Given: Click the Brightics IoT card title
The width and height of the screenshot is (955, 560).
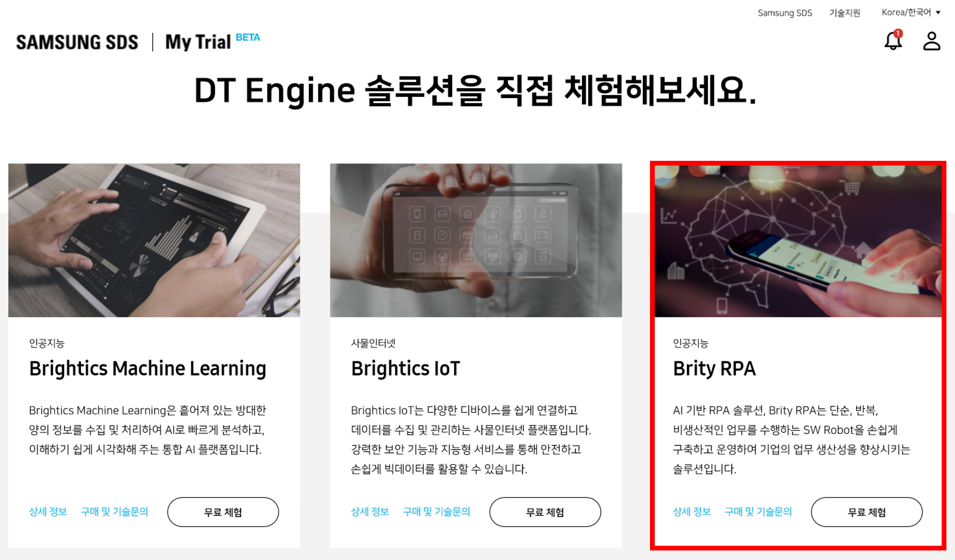Looking at the screenshot, I should 405,369.
